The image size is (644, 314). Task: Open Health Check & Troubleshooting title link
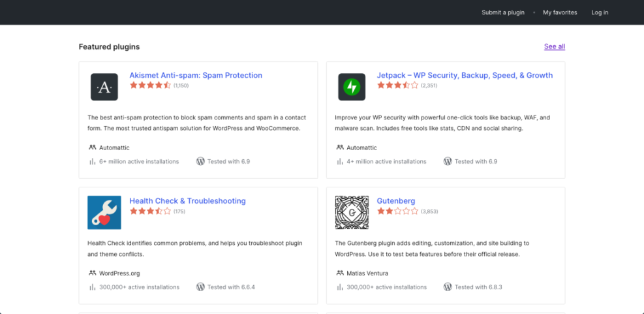click(x=188, y=201)
